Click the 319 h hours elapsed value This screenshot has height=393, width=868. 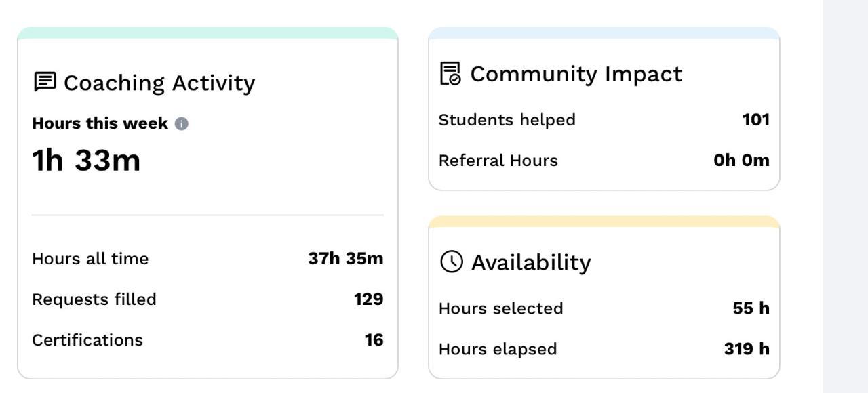click(747, 349)
